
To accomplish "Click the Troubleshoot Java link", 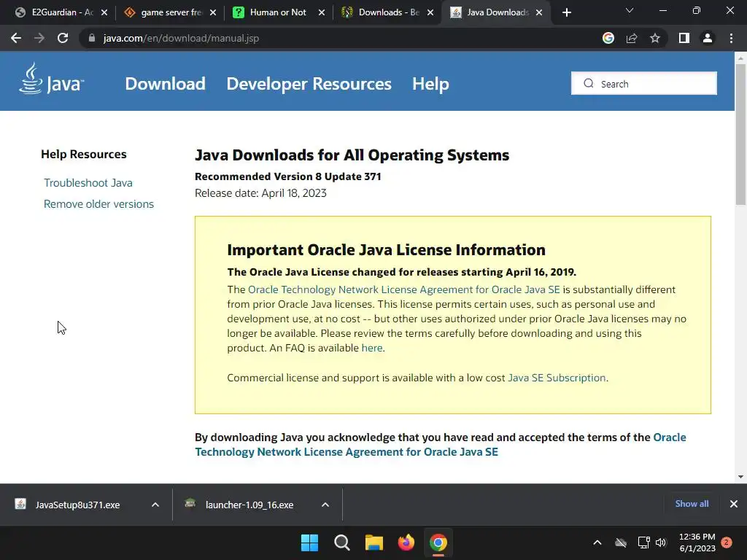I will 88,183.
